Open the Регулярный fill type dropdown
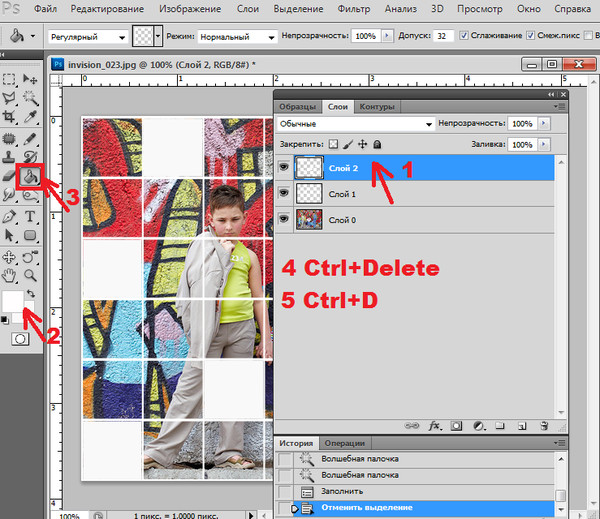Image resolution: width=600 pixels, height=519 pixels. 88,37
